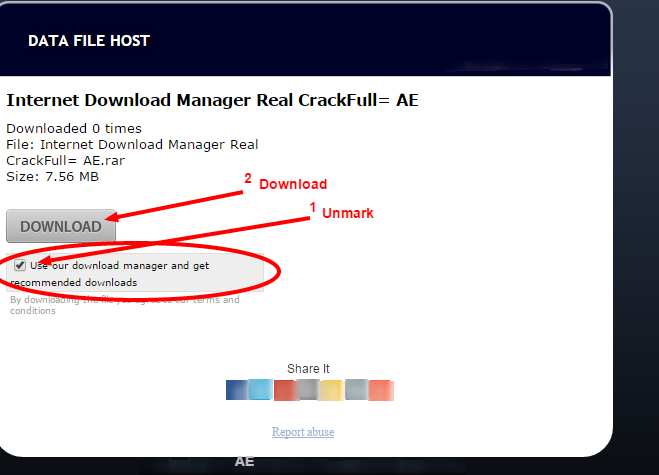Click the gray DOWNLOAD button
Image resolution: width=659 pixels, height=475 pixels.
pos(61,226)
